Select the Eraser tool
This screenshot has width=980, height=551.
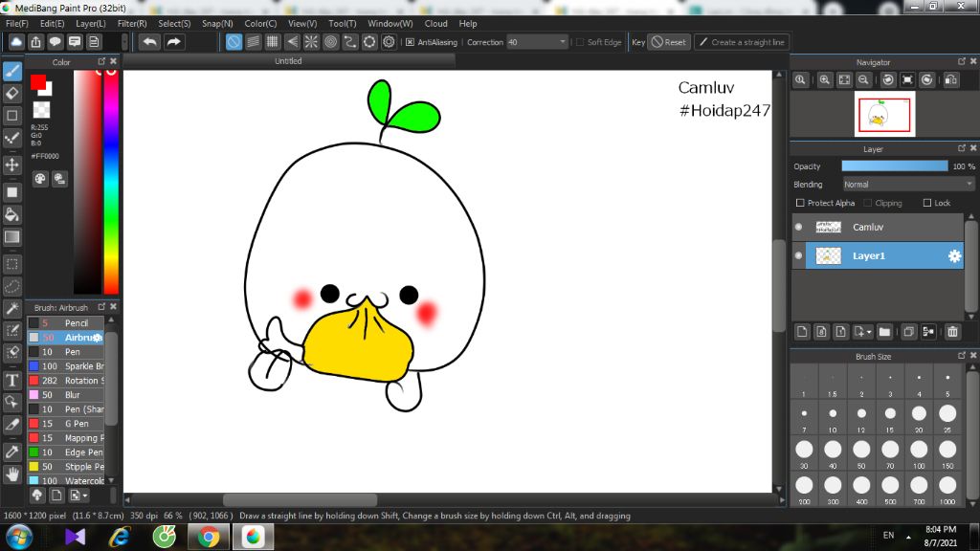[11, 94]
